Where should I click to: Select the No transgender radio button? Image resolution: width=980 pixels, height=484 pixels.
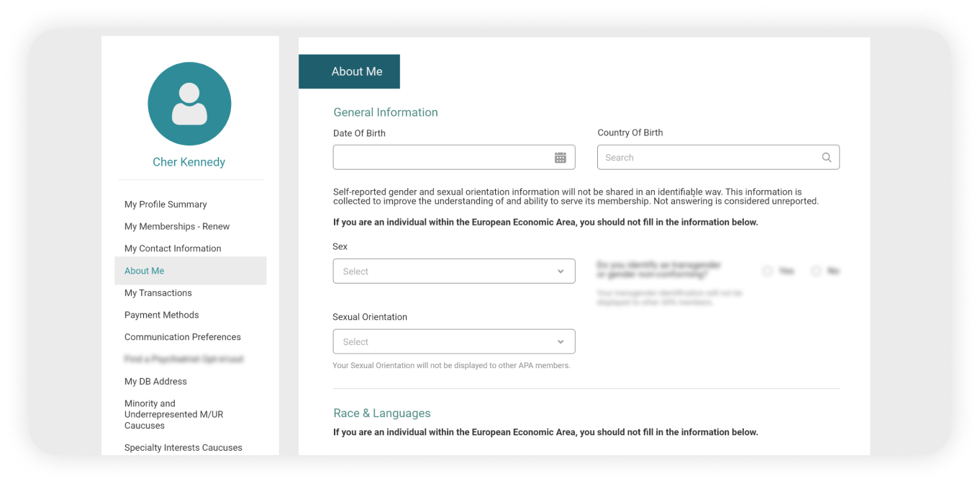816,271
